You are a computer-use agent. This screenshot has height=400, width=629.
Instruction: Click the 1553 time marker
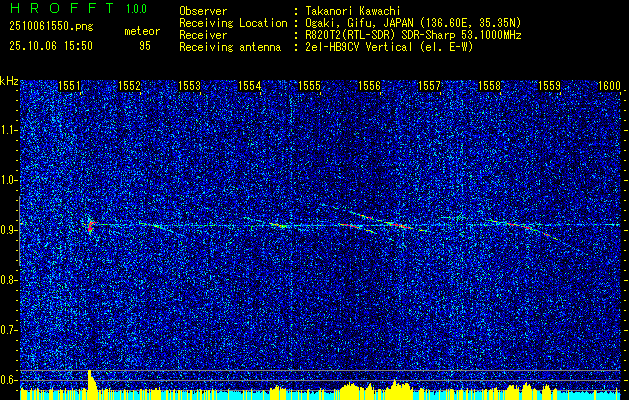click(x=189, y=86)
